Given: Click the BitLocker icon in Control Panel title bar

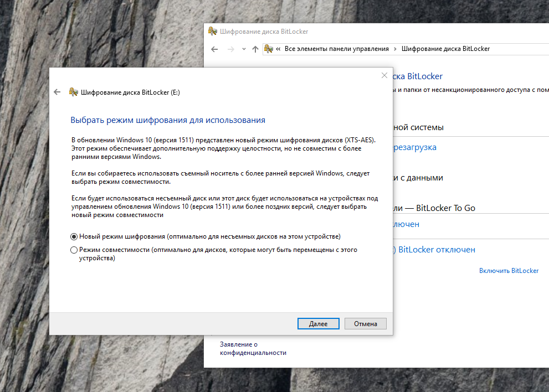Looking at the screenshot, I should pos(213,31).
